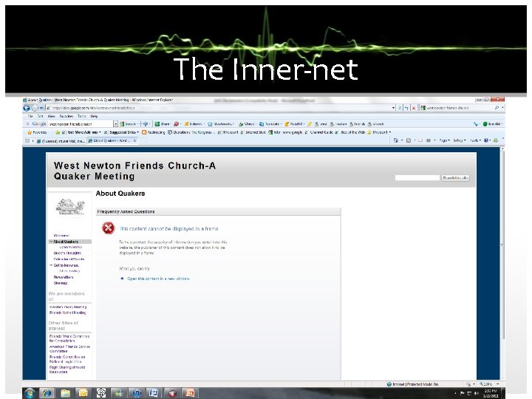The image size is (532, 399).
Task: Open the Tools dropdown in command bar
Action: pyautogui.click(x=475, y=140)
